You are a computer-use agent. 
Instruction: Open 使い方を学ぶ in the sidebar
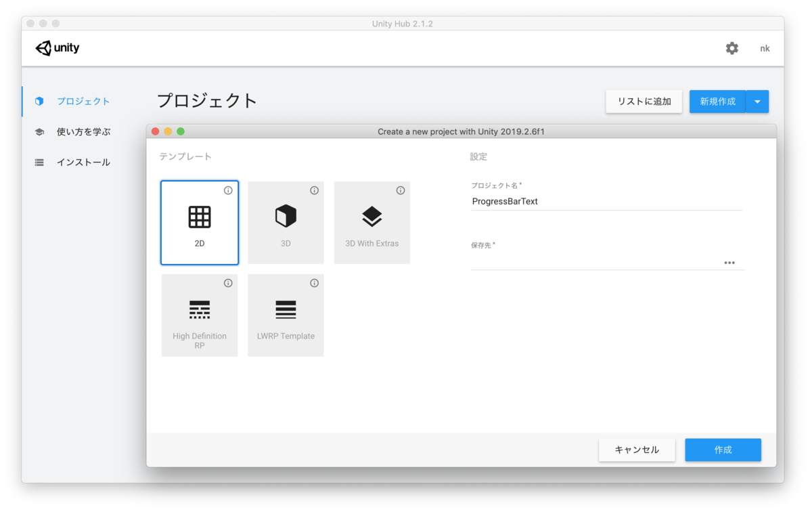pos(72,132)
